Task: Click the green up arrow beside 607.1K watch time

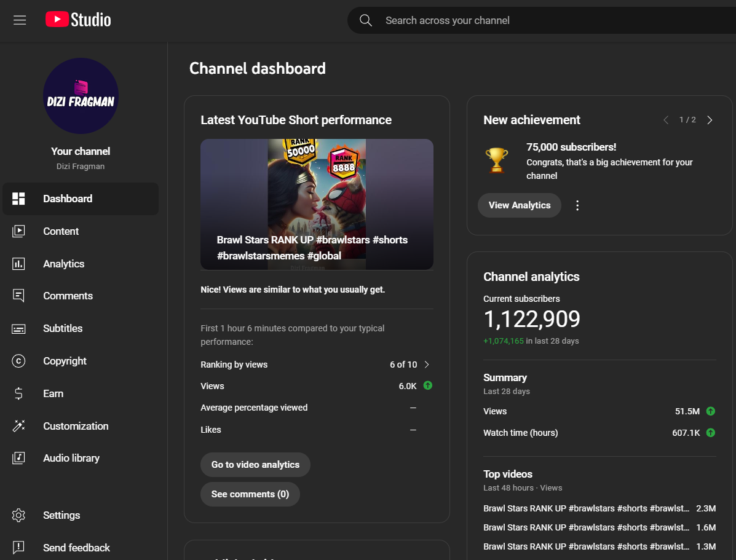Action: click(x=711, y=433)
